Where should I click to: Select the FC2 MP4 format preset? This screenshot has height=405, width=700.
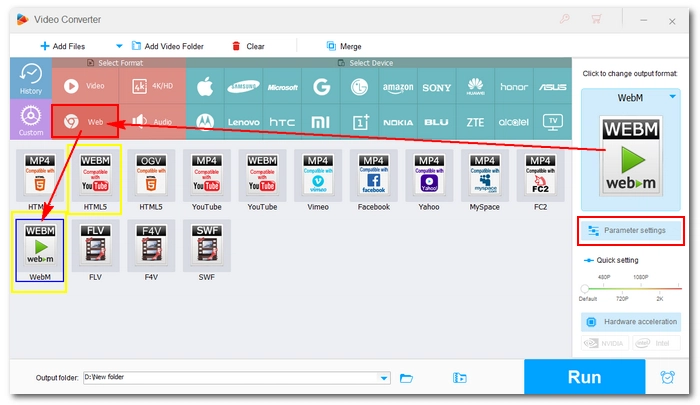pos(540,180)
